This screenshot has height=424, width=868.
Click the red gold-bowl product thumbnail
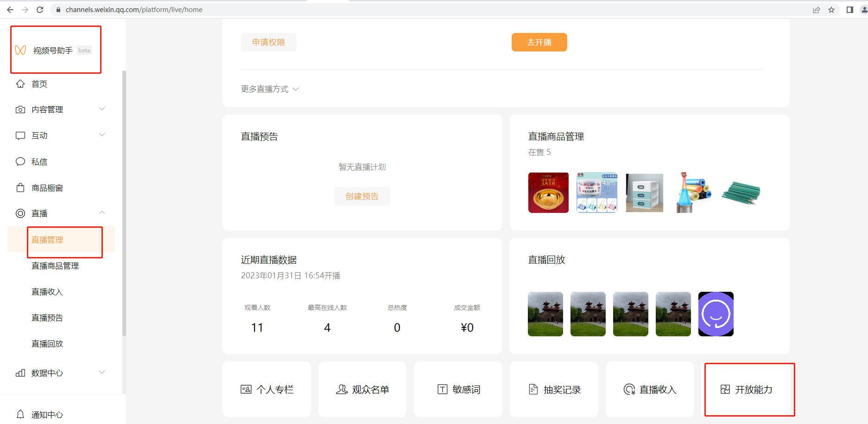548,193
